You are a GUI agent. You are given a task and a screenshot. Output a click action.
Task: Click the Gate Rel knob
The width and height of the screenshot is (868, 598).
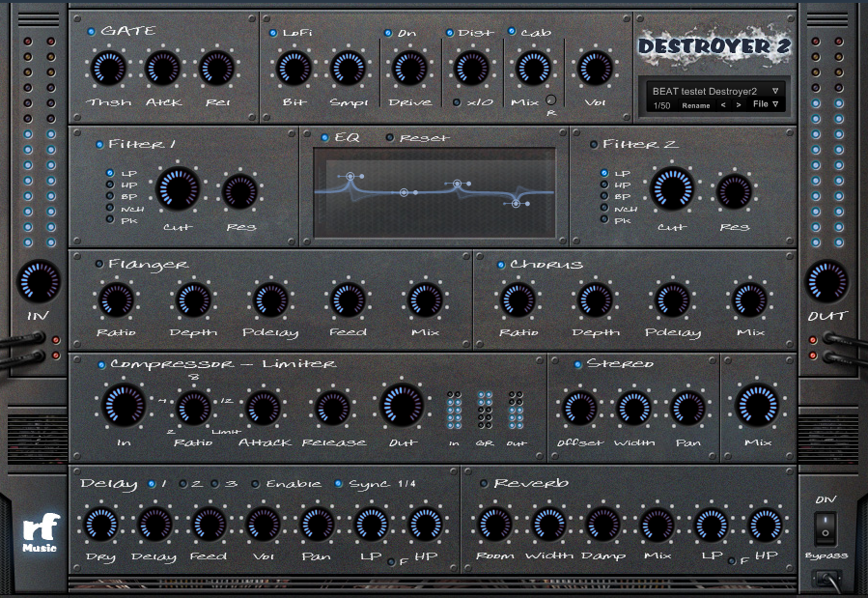[217, 69]
